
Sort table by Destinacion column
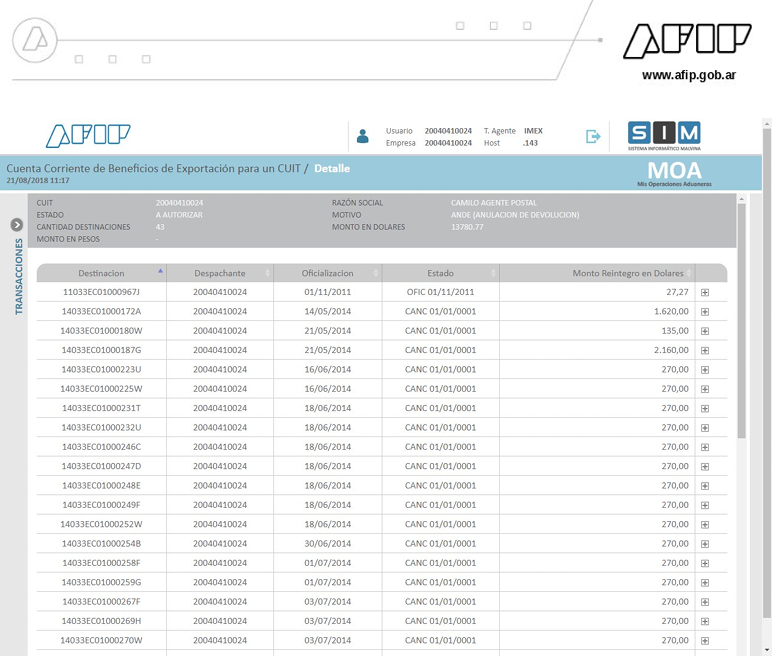tap(102, 273)
